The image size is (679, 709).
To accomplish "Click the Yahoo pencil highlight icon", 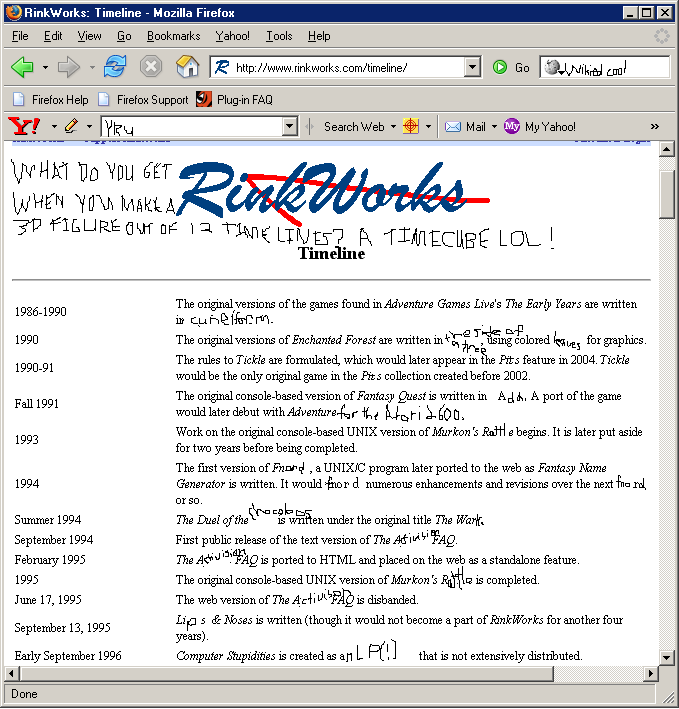I will 71,126.
